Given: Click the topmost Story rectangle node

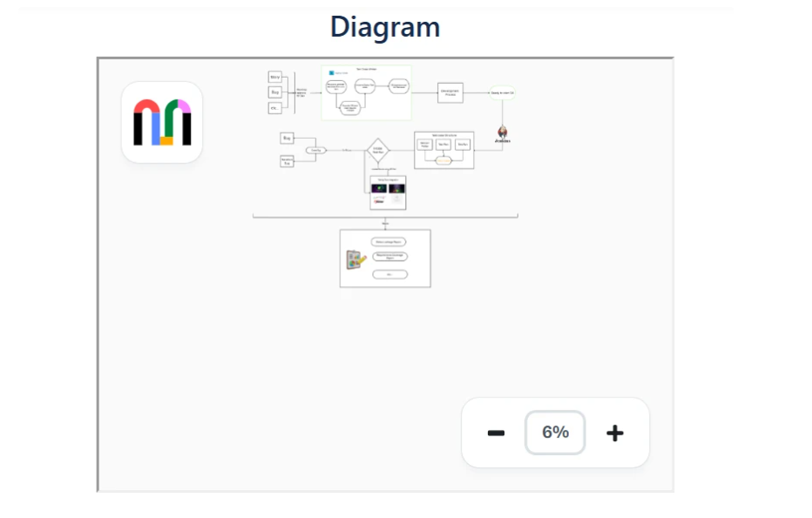Looking at the screenshot, I should tap(274, 78).
